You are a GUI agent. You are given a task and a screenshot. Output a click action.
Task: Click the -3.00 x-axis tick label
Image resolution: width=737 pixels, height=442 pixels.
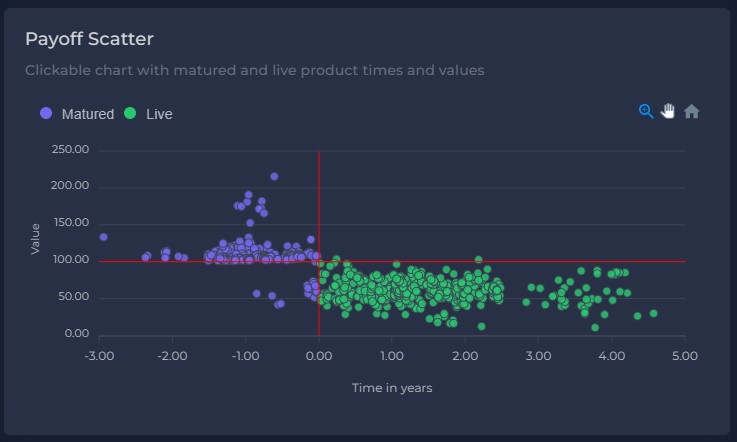coord(97,356)
